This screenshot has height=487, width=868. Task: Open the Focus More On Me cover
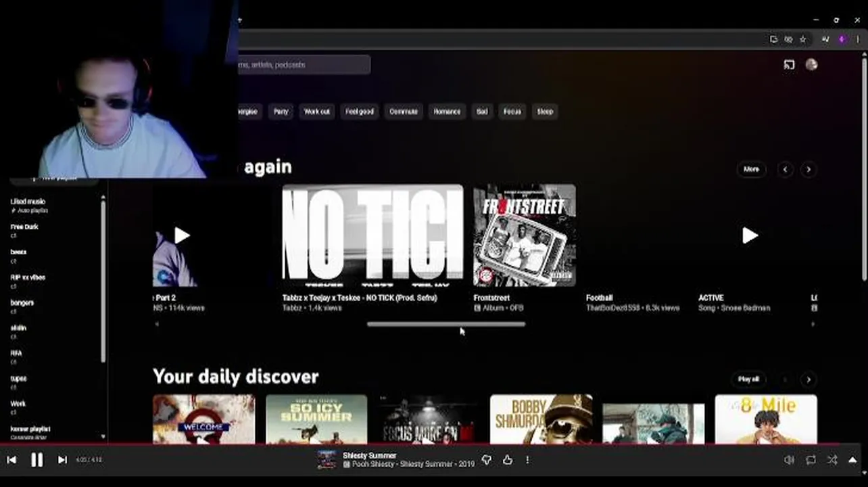pos(429,419)
